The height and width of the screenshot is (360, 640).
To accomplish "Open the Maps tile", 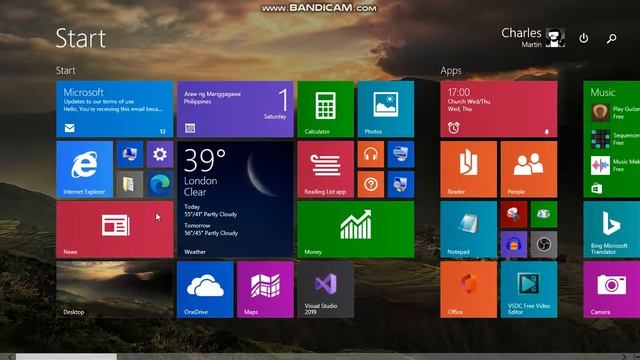I will (265, 290).
